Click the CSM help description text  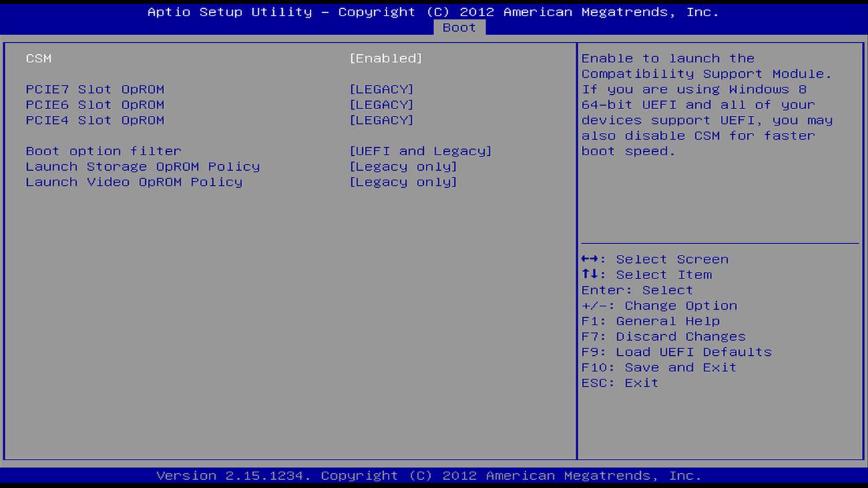pos(707,105)
